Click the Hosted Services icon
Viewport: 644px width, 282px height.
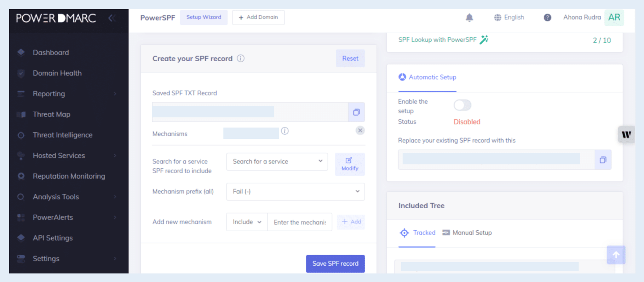(x=21, y=156)
